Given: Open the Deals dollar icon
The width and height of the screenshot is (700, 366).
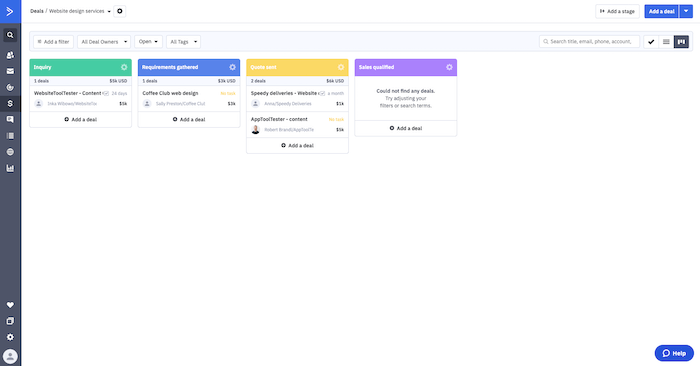Looking at the screenshot, I should pos(10,104).
